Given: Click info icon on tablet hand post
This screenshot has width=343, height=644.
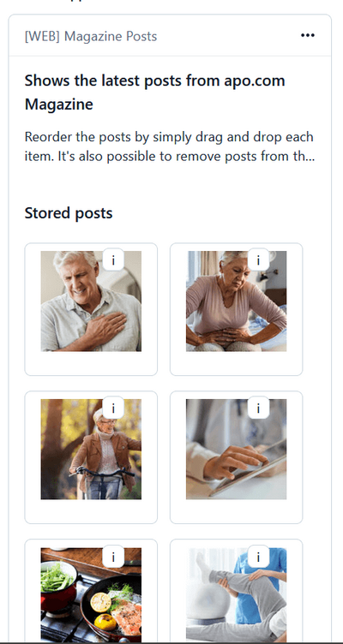Looking at the screenshot, I should pos(258,408).
